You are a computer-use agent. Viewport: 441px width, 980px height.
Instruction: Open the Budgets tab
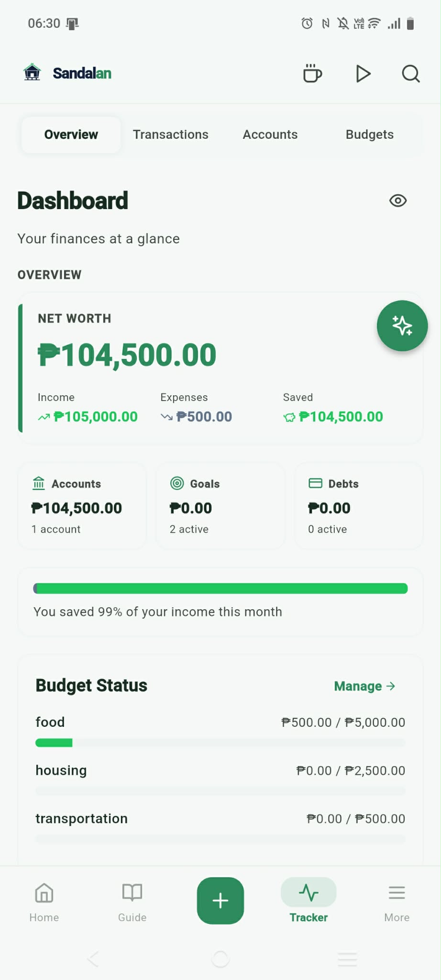pos(369,134)
